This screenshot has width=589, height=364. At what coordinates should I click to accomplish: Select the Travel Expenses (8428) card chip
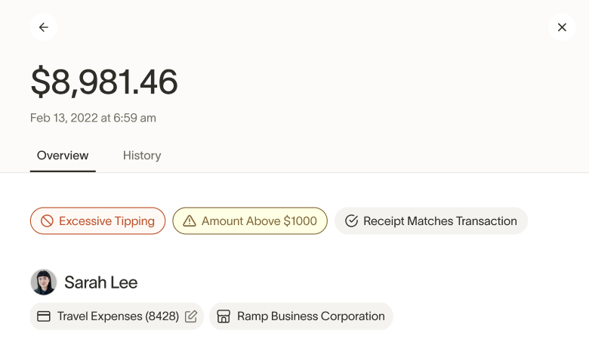(117, 316)
